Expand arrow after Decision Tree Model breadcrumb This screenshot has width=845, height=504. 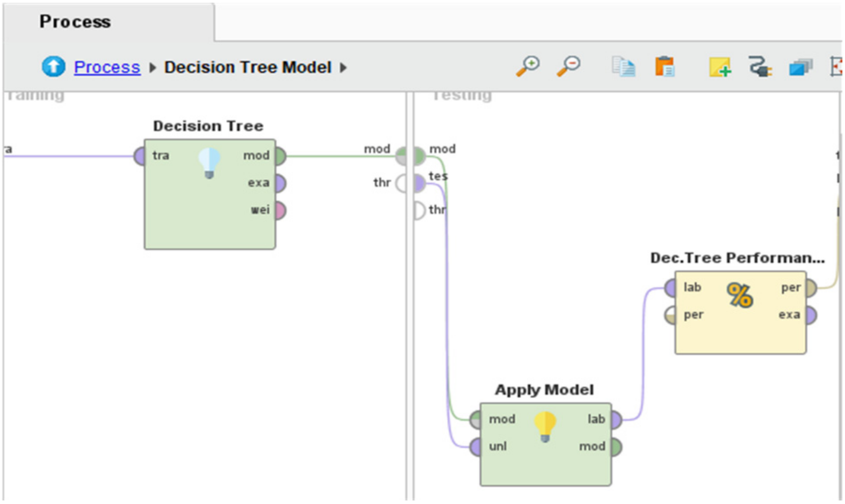[x=344, y=68]
